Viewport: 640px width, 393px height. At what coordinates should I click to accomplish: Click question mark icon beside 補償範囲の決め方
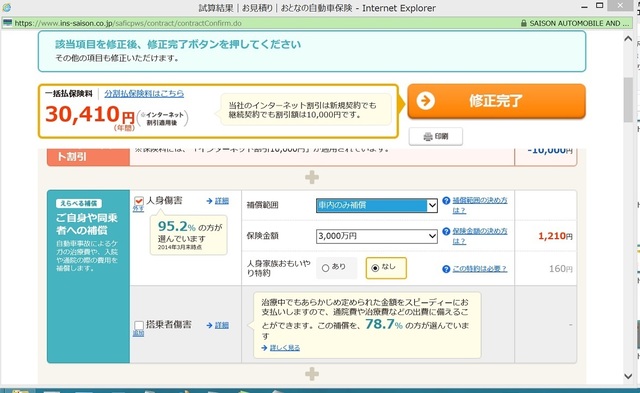(446, 200)
